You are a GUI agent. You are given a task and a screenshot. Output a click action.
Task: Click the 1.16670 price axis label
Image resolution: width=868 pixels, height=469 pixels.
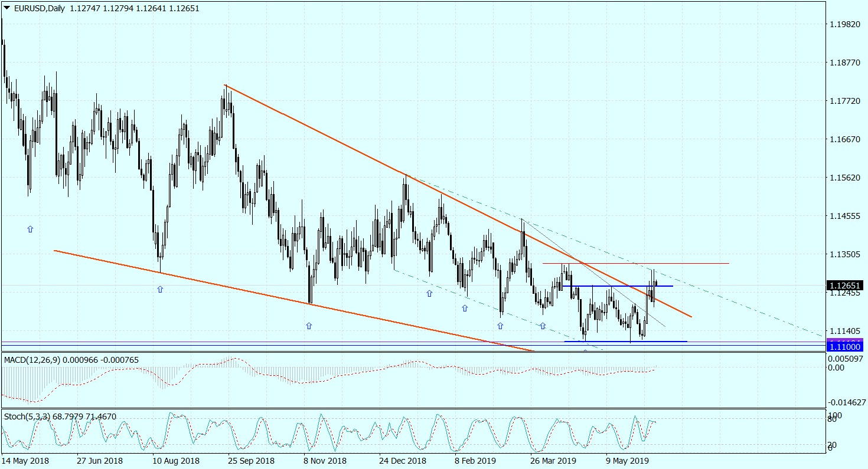pos(844,140)
